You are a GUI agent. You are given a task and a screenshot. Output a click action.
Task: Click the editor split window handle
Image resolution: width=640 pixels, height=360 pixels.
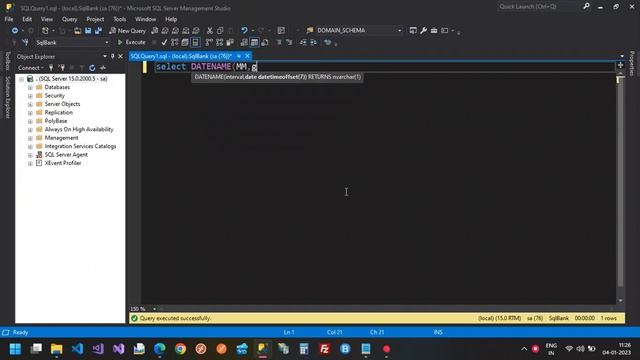point(620,65)
